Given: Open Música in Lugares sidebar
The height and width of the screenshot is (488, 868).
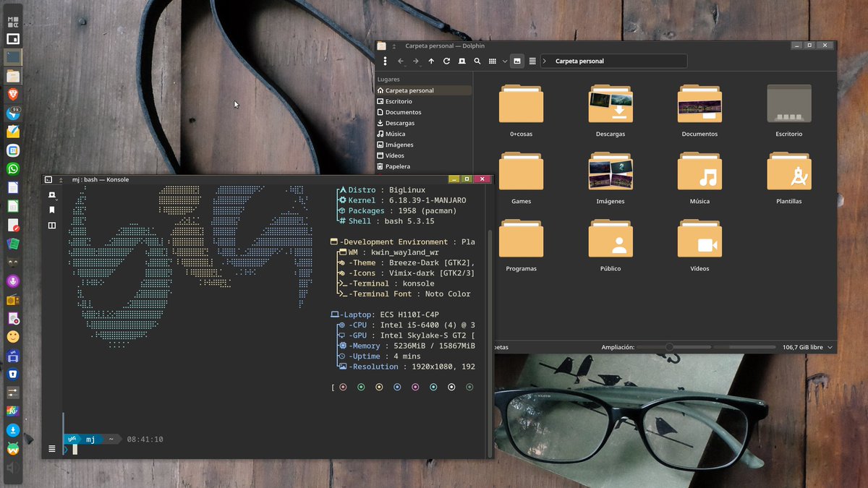Looking at the screenshot, I should [423, 134].
